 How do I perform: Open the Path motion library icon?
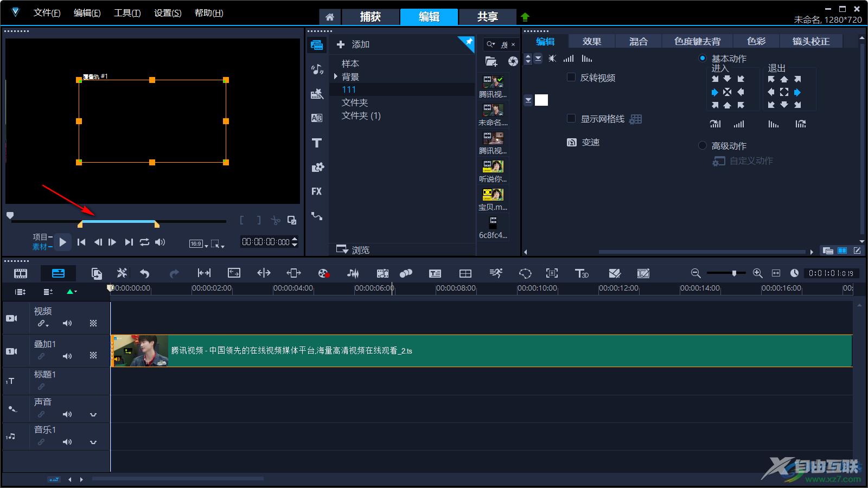317,216
